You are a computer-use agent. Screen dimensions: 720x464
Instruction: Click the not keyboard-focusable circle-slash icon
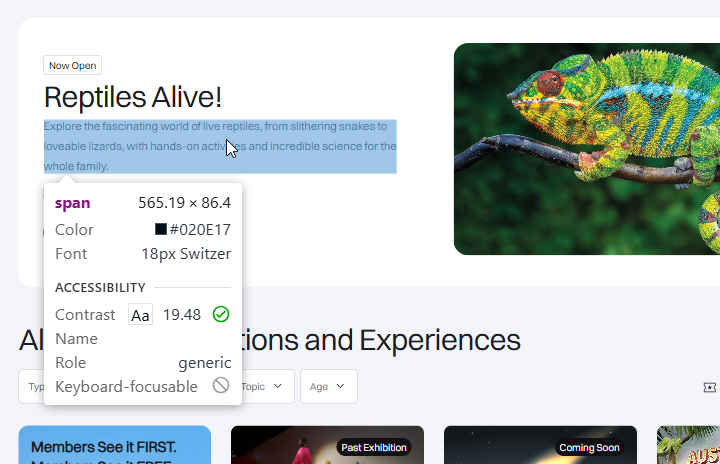pos(221,385)
